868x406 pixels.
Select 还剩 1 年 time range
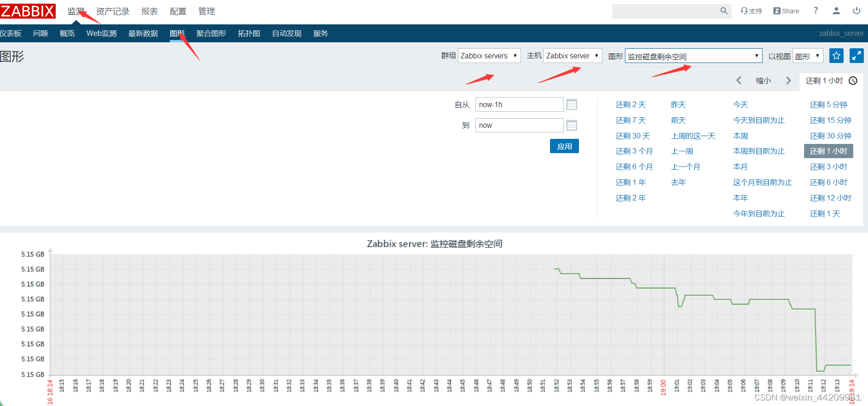coord(631,183)
